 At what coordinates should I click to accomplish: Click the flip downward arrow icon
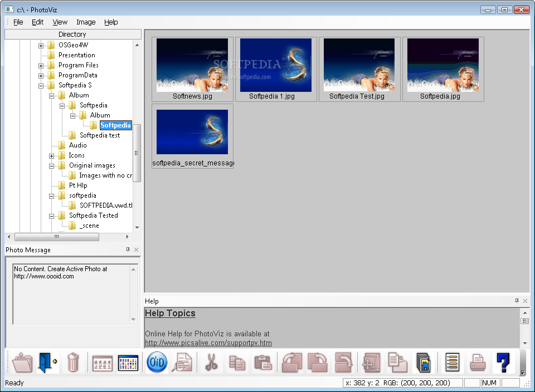pos(343,362)
